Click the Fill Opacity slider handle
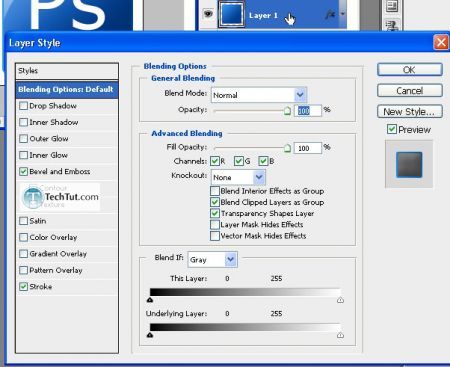 click(287, 148)
